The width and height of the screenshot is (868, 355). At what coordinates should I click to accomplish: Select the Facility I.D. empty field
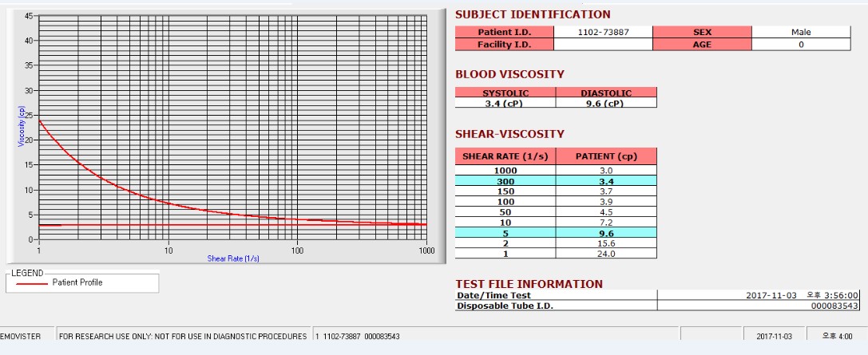pyautogui.click(x=603, y=45)
